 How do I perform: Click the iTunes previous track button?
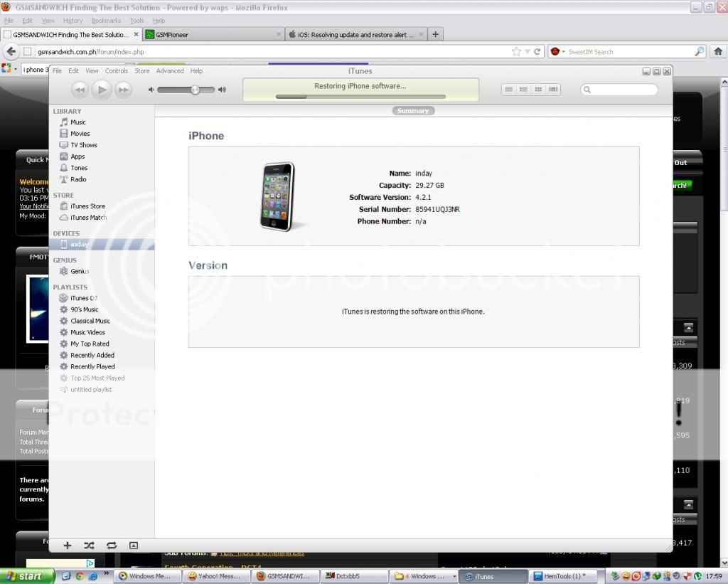(x=80, y=90)
